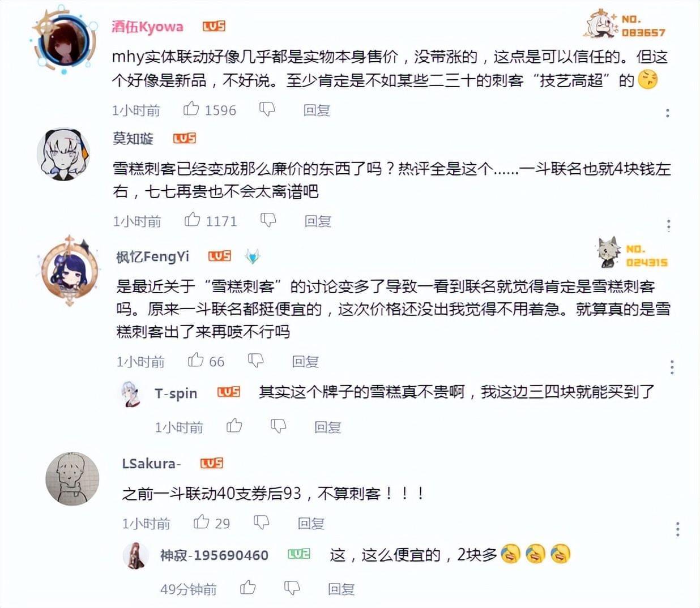
Task: Like 神寂-195690460's reply
Action: click(247, 588)
